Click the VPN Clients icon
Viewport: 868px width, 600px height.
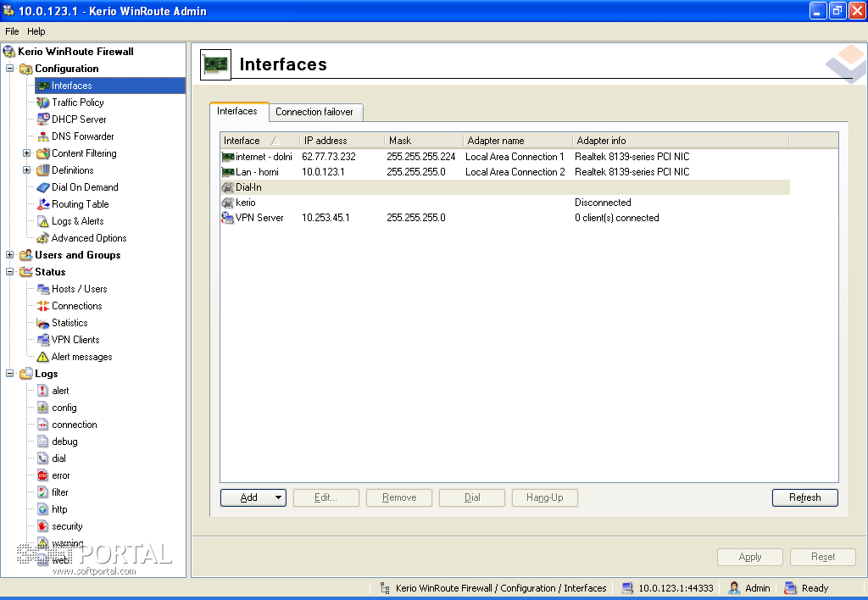click(x=43, y=340)
